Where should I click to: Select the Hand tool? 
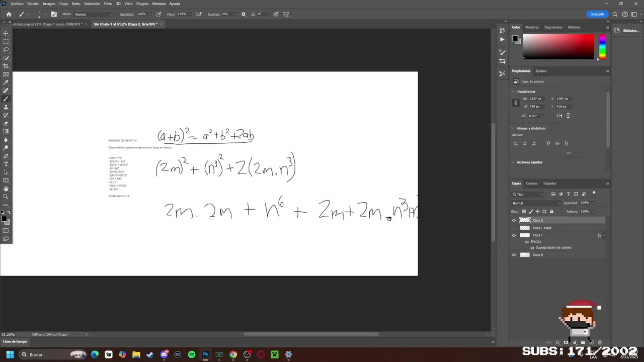(6, 189)
